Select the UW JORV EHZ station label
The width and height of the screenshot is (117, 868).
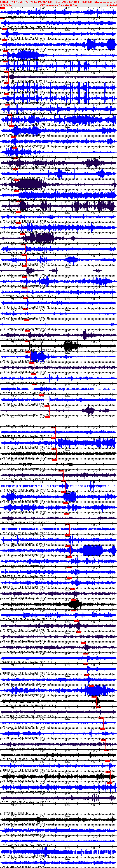[28, 329]
